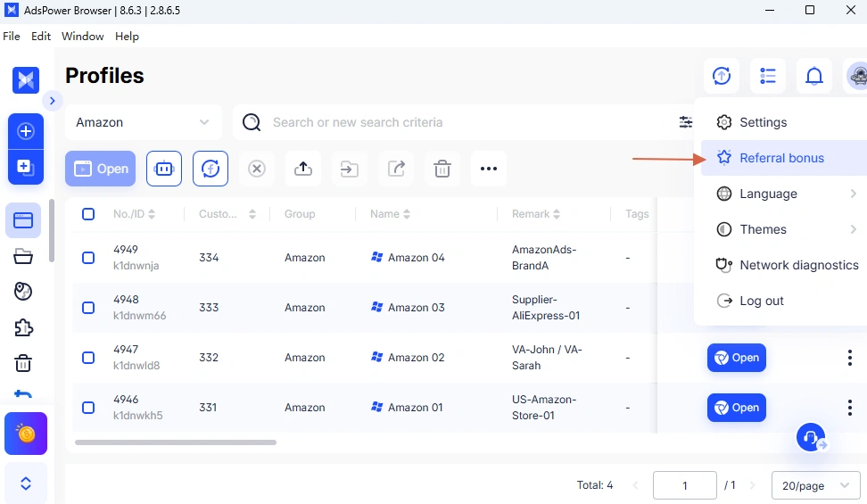Screen dimensions: 867x504
Task: Open the more actions ellipsis toolbar button
Action: 489,169
